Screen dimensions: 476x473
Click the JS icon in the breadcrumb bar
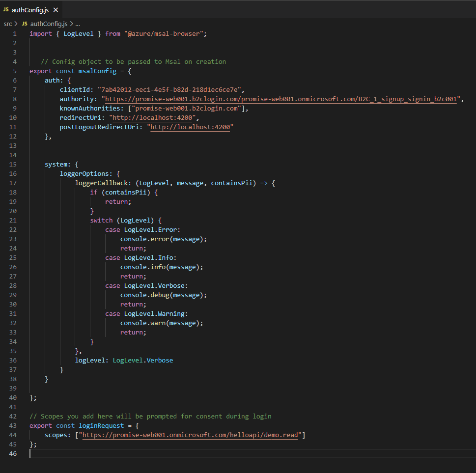tap(25, 24)
